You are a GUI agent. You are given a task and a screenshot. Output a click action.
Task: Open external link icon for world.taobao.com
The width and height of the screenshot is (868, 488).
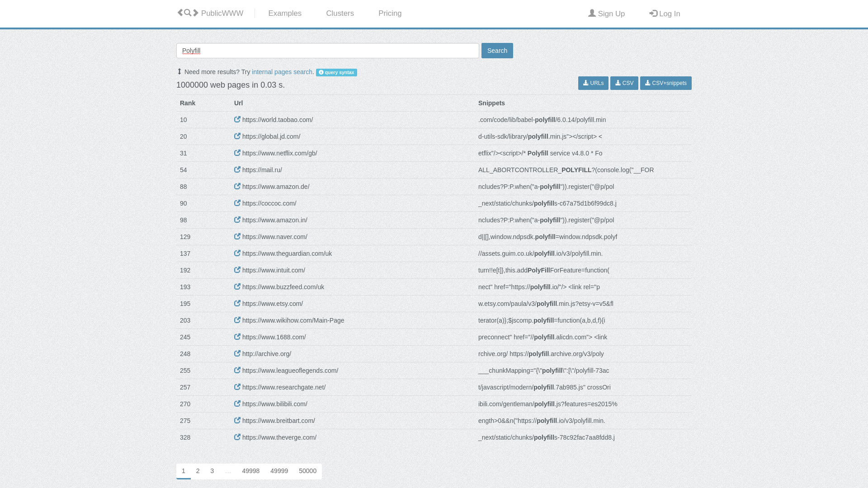point(237,120)
